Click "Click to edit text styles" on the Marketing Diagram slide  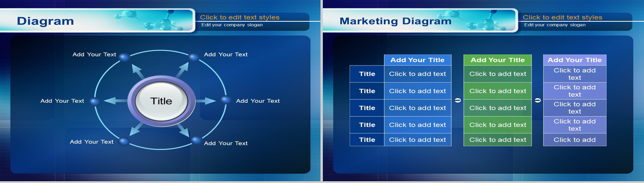(562, 17)
